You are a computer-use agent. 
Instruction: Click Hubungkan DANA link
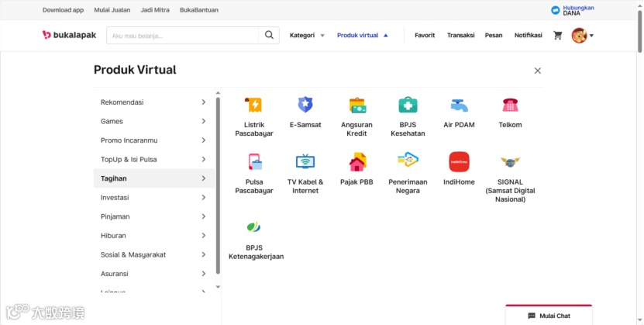click(578, 10)
